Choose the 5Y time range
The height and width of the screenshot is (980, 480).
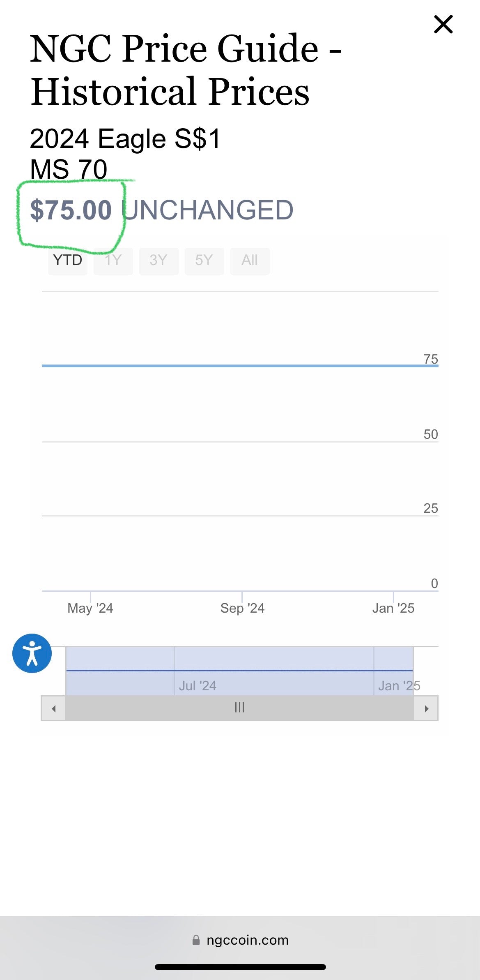coord(204,261)
